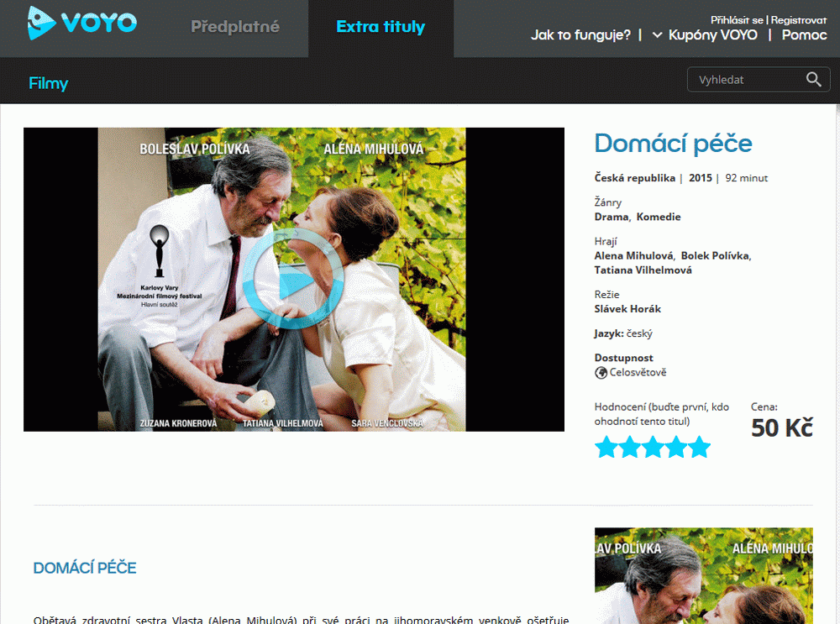Open the Komedie genre link

tap(659, 217)
